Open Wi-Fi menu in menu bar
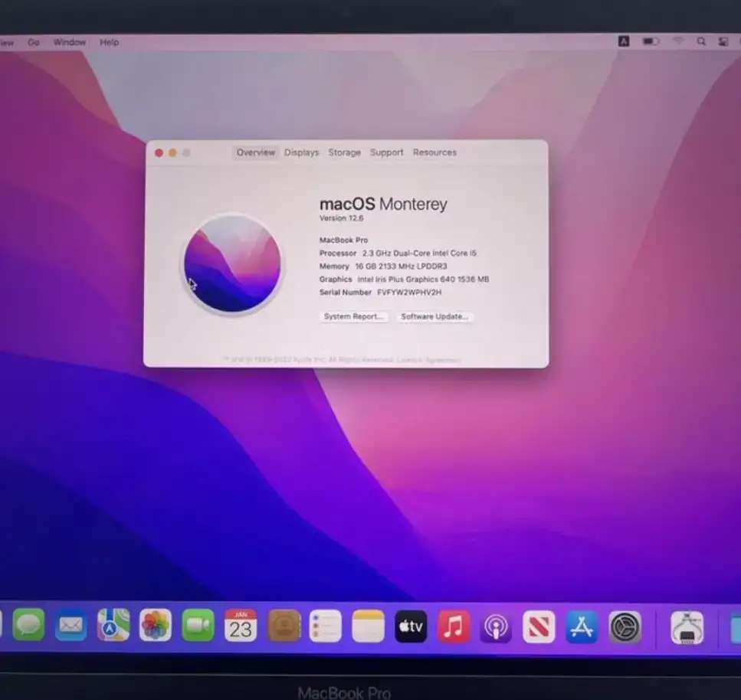Image resolution: width=741 pixels, height=700 pixels. tap(679, 41)
